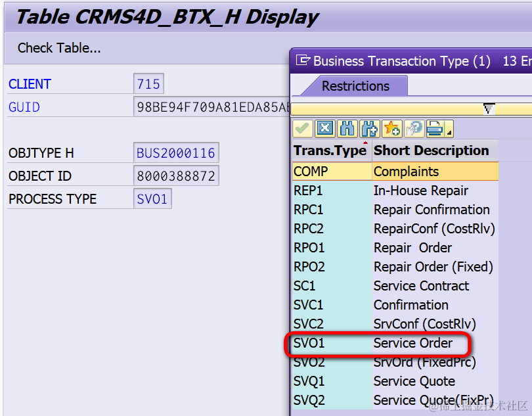
Task: Choose the Confirmation description for SVC1
Action: (411, 305)
